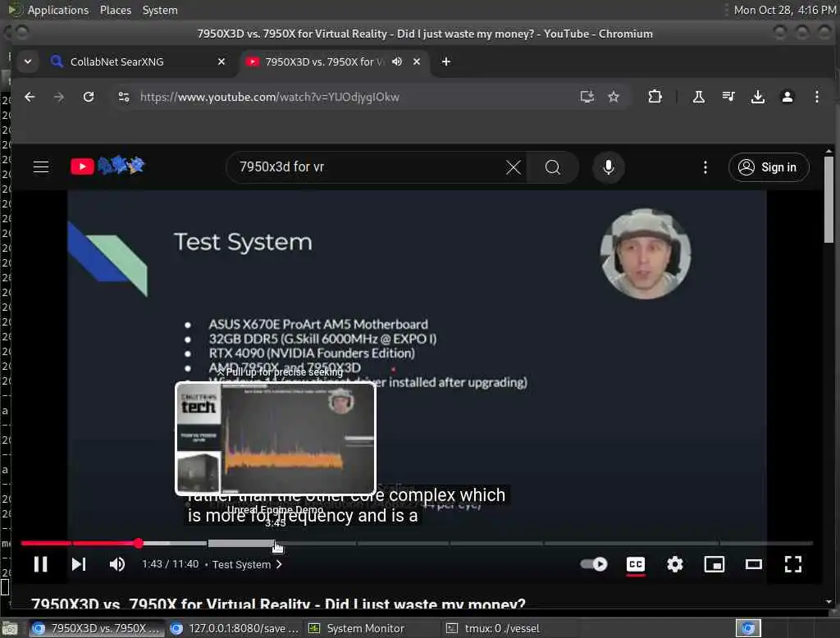
Task: Enable miniplayer mode
Action: tap(714, 564)
